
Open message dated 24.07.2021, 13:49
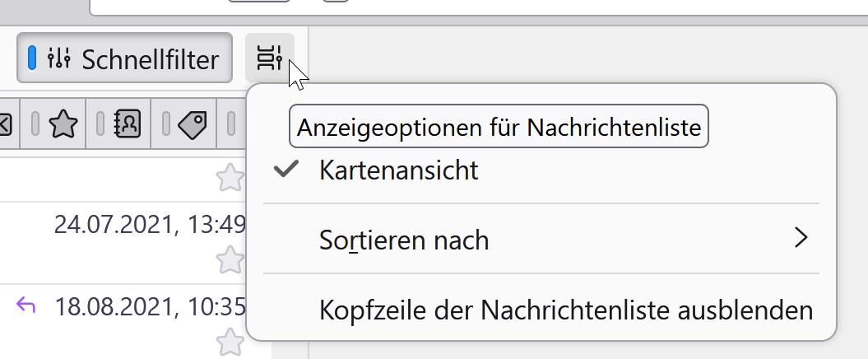pos(148,224)
